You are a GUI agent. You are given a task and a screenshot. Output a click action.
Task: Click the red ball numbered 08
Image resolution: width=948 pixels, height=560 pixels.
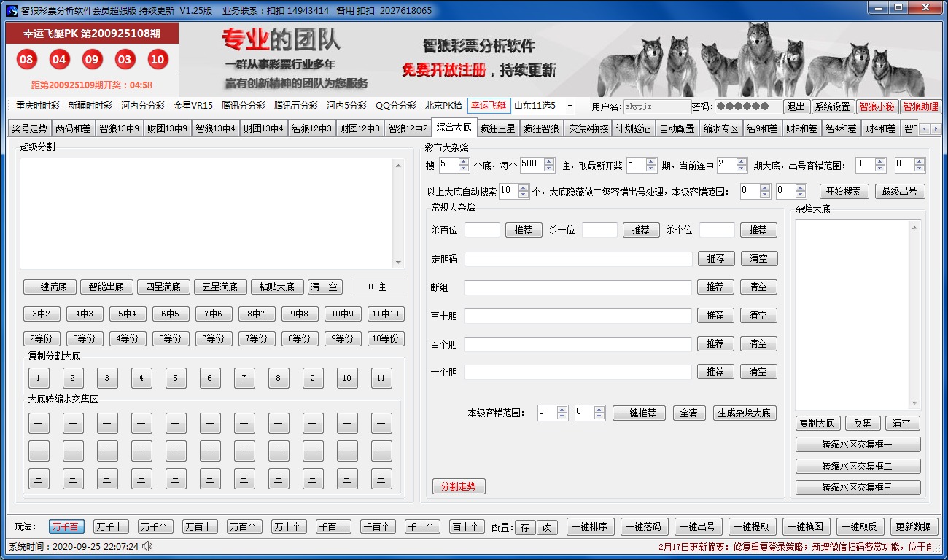click(x=27, y=60)
